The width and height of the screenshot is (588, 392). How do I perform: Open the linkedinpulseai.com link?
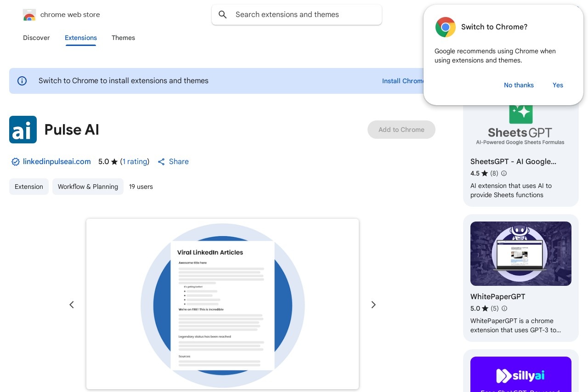(57, 162)
